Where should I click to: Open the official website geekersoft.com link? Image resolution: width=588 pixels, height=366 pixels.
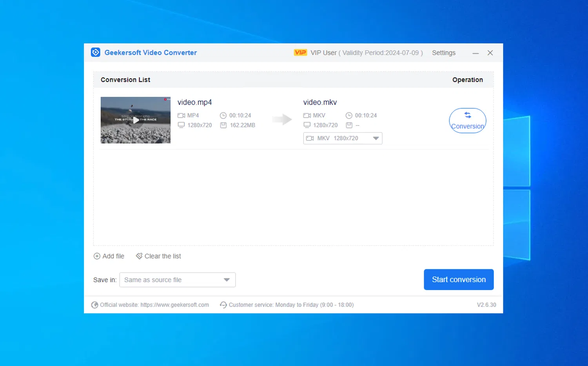coord(175,305)
